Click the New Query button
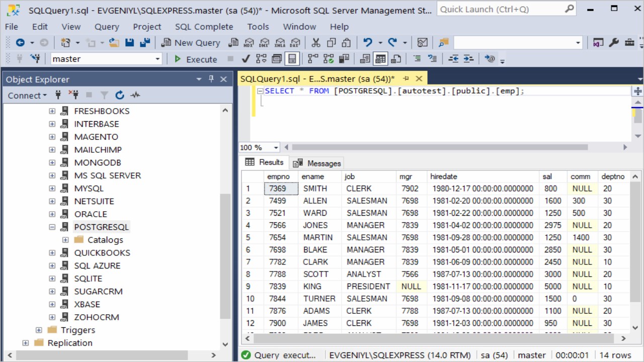 click(x=190, y=43)
